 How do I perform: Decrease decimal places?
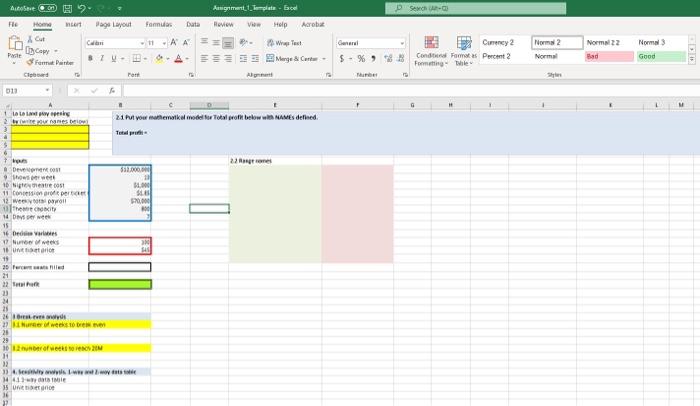pos(400,59)
